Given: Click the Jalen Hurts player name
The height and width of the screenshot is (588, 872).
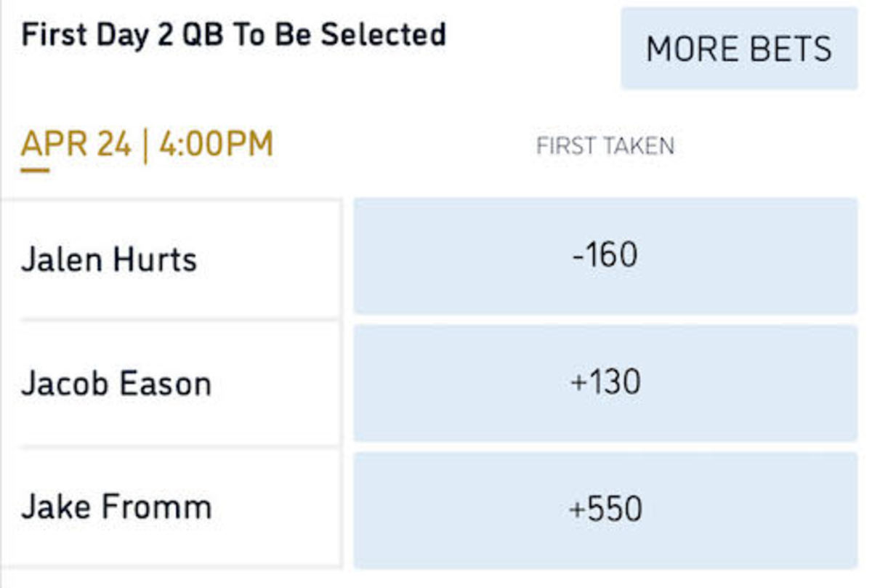Looking at the screenshot, I should (110, 259).
